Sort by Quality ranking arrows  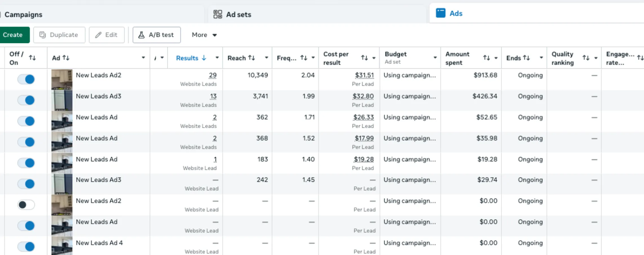pos(586,58)
